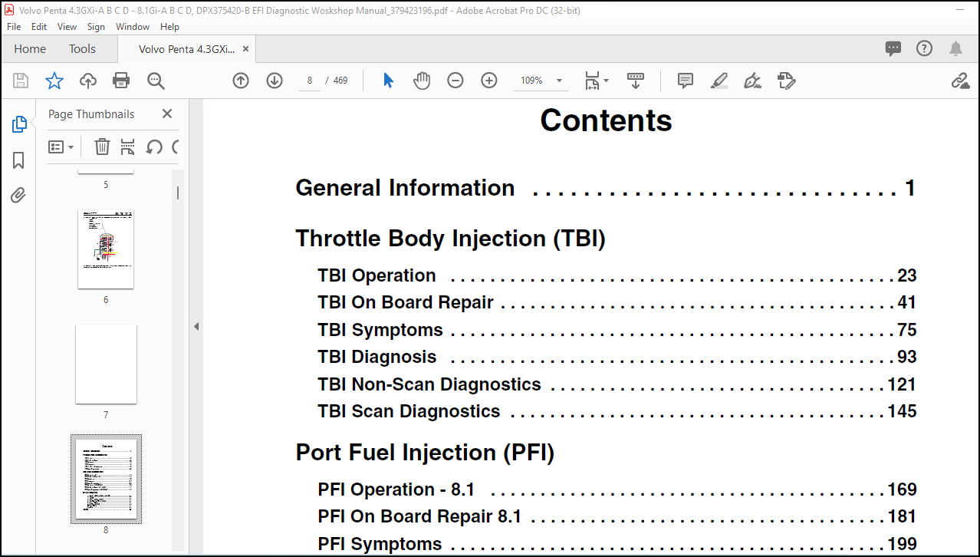Zoom in with the plus button

(x=489, y=81)
